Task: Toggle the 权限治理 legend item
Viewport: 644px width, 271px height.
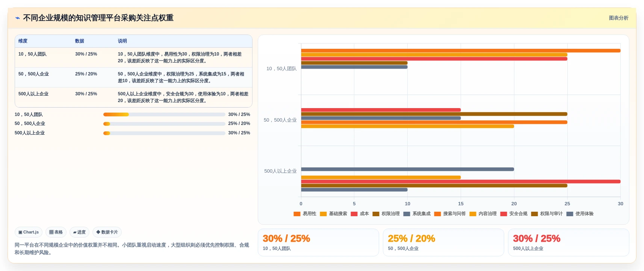Action: click(386, 214)
